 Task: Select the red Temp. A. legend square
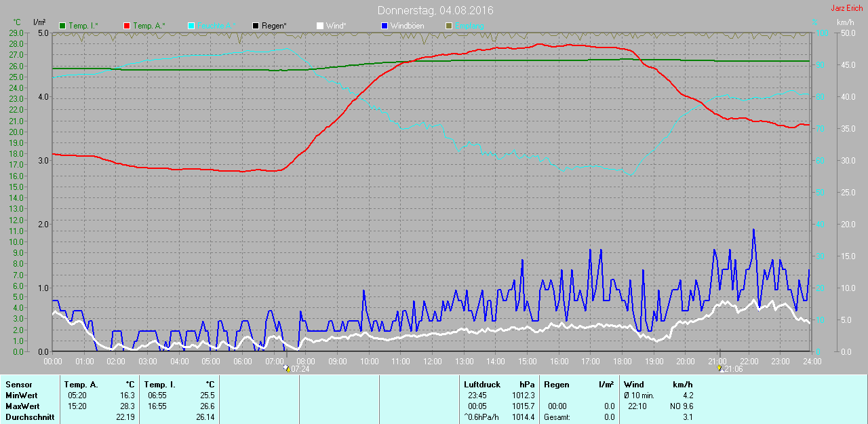click(127, 26)
